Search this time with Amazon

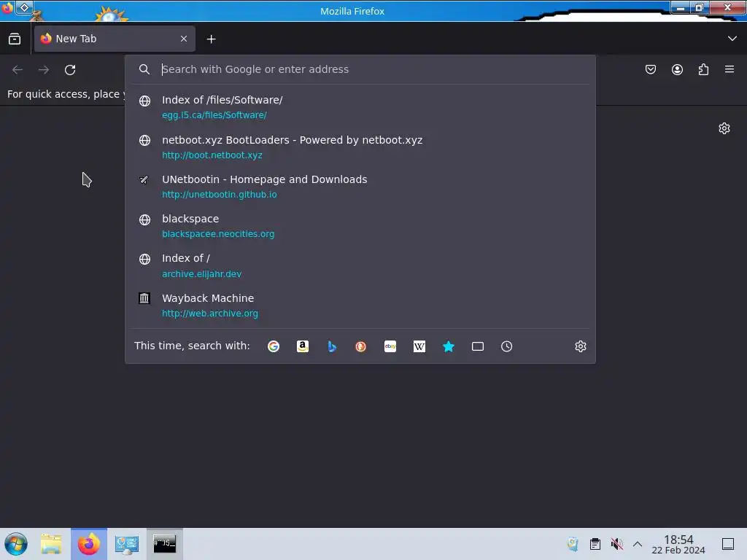tap(303, 346)
